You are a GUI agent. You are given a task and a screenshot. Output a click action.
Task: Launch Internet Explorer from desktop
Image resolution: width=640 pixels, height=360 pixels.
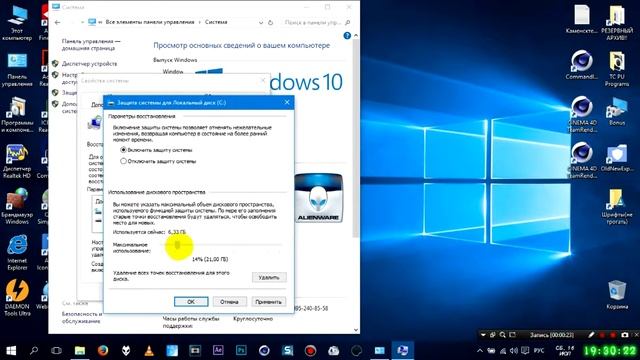click(17, 253)
